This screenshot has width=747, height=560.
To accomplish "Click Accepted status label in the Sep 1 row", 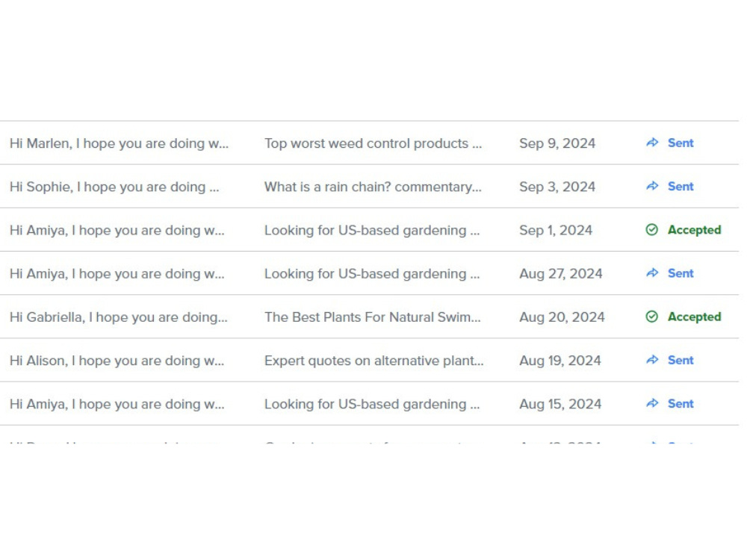I will pos(695,230).
